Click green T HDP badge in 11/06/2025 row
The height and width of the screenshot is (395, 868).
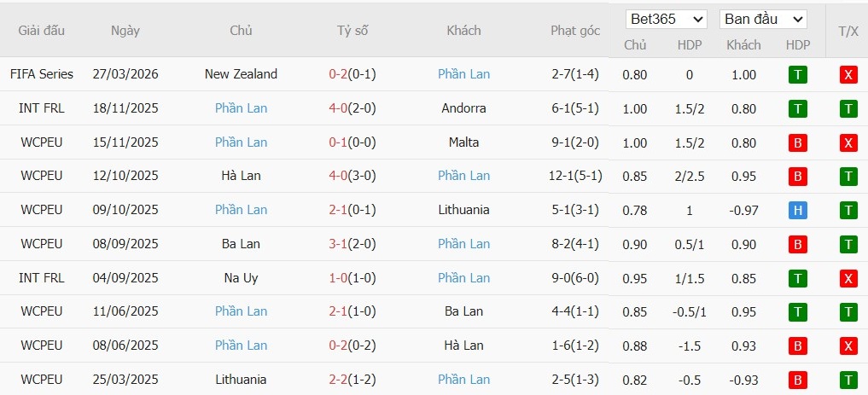pyautogui.click(x=797, y=311)
